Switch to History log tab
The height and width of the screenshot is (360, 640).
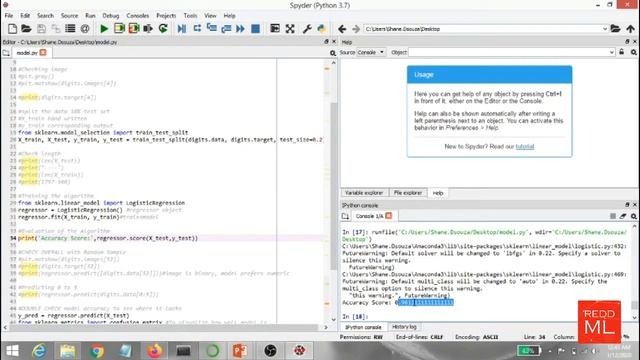coord(404,327)
